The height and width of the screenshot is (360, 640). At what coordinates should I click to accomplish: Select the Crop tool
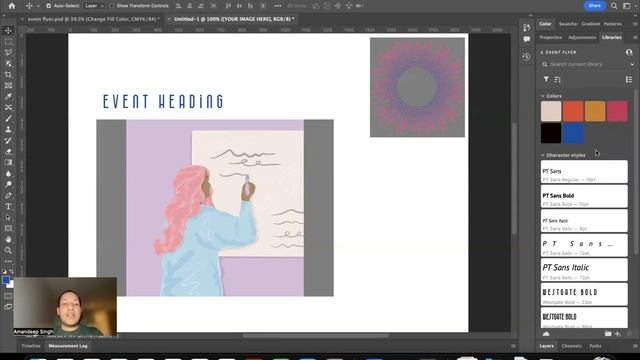(8, 75)
